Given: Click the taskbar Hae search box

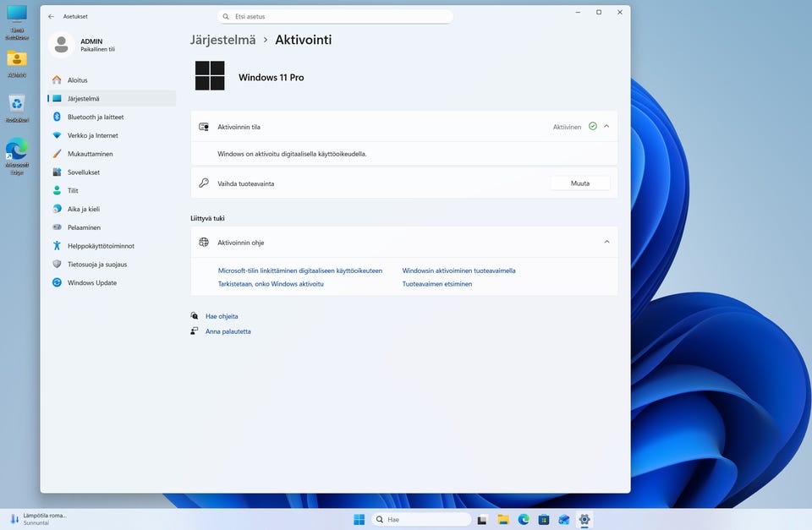Looking at the screenshot, I should (x=421, y=519).
